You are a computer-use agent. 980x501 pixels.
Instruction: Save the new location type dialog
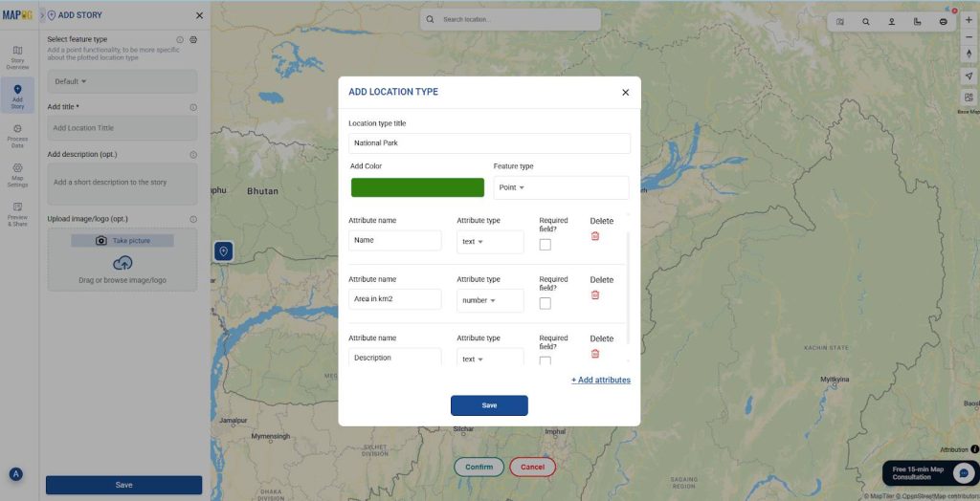pyautogui.click(x=489, y=405)
